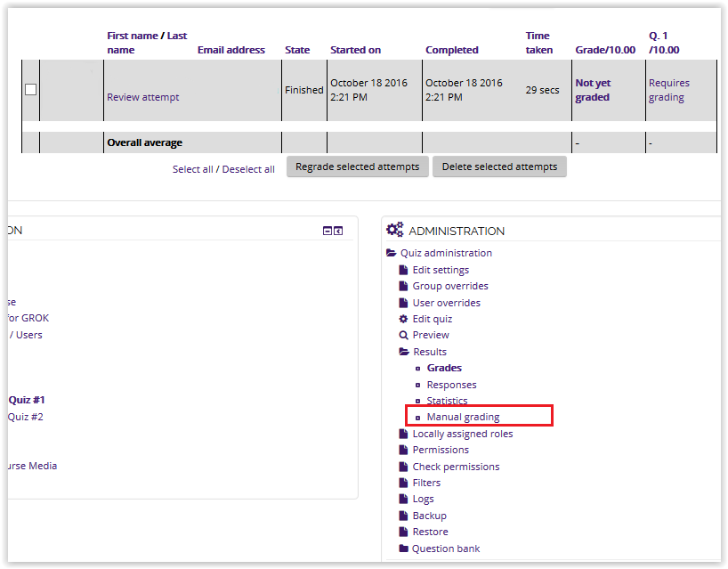Open Quiz administration tree item

[x=446, y=253]
